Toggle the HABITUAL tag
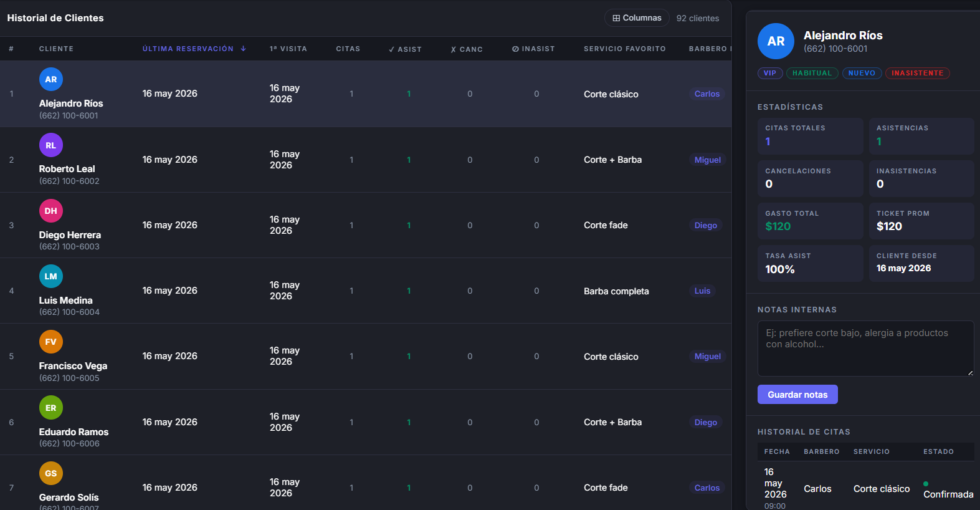 [x=812, y=73]
